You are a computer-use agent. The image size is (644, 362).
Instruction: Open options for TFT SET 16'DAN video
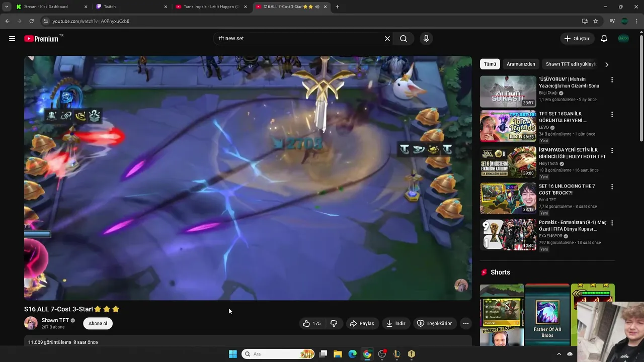pyautogui.click(x=612, y=115)
